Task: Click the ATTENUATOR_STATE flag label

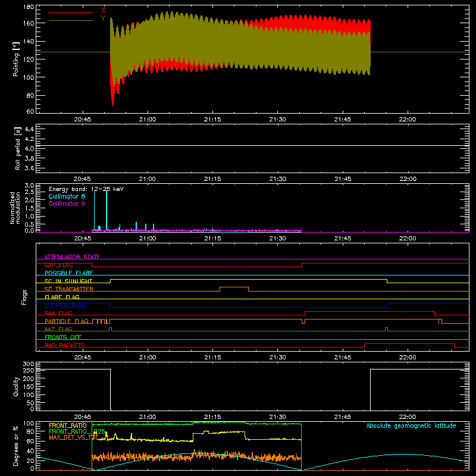Action: tap(72, 257)
